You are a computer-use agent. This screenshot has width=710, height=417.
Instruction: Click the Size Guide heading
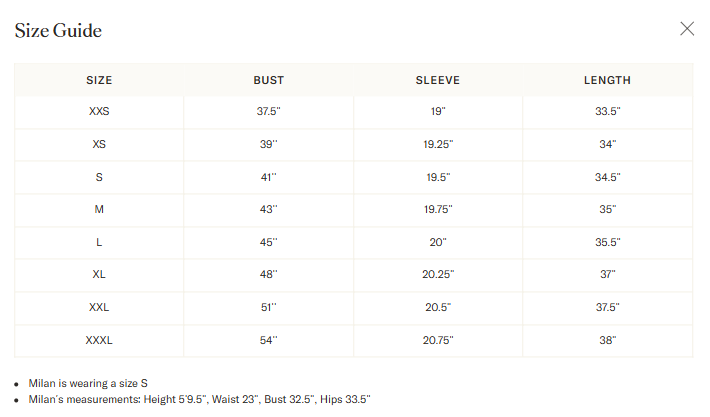pyautogui.click(x=58, y=30)
